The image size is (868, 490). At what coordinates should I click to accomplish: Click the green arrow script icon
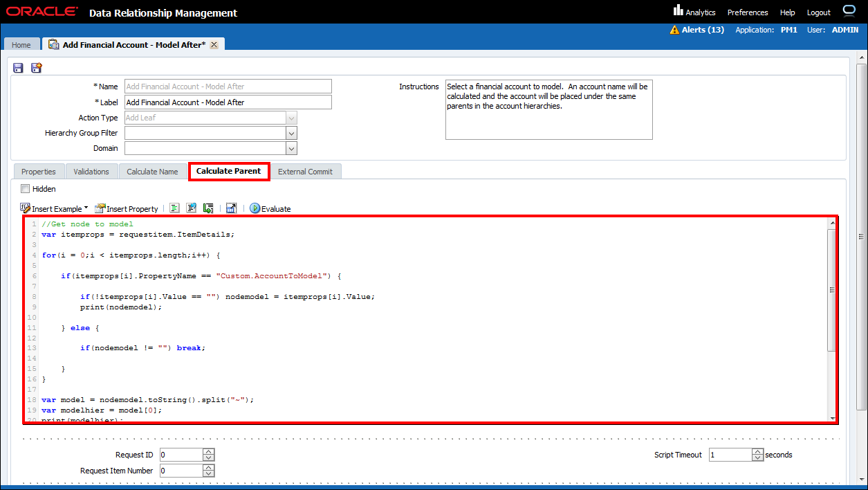(x=207, y=208)
